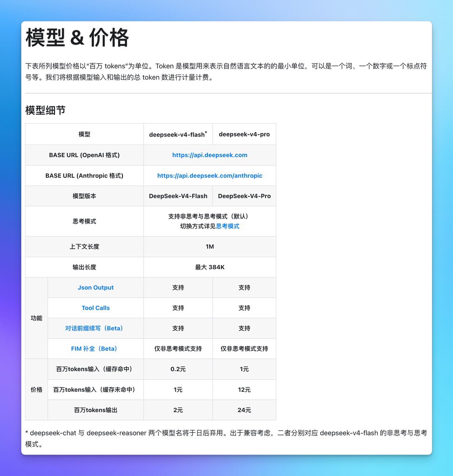The height and width of the screenshot is (476, 453).
Task: Click flash column's 仅非思考模式支持 cell
Action: 178,349
